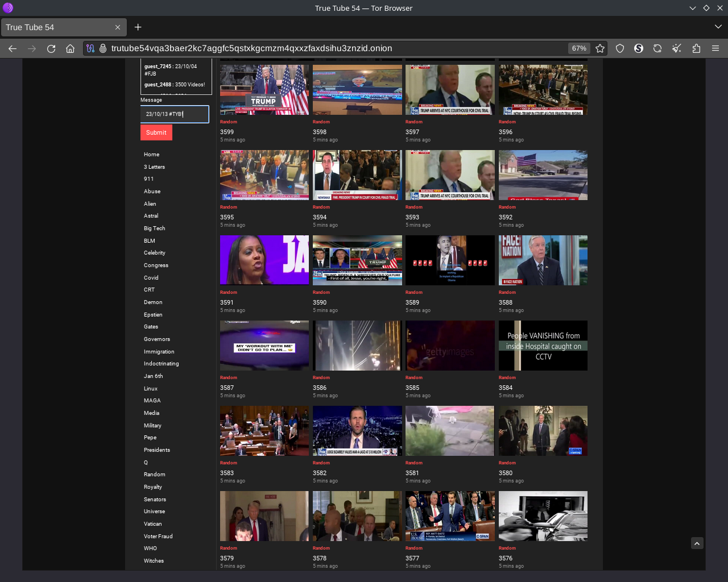Open the browser hamburger menu

pyautogui.click(x=715, y=48)
